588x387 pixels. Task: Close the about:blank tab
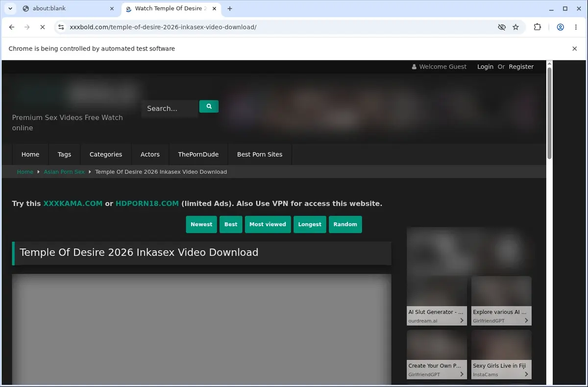click(112, 8)
